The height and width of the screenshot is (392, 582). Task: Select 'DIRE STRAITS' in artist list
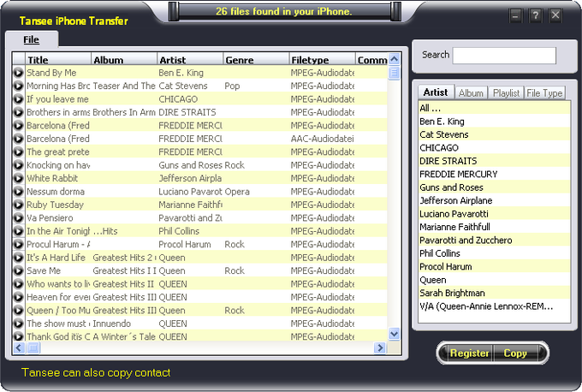[494, 161]
